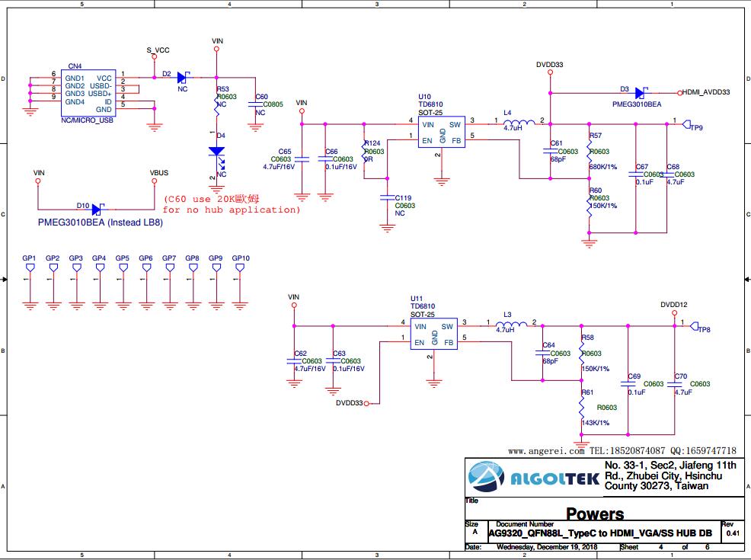The width and height of the screenshot is (751, 560).
Task: Click the 'Powers' sheet title
Action: 595,514
